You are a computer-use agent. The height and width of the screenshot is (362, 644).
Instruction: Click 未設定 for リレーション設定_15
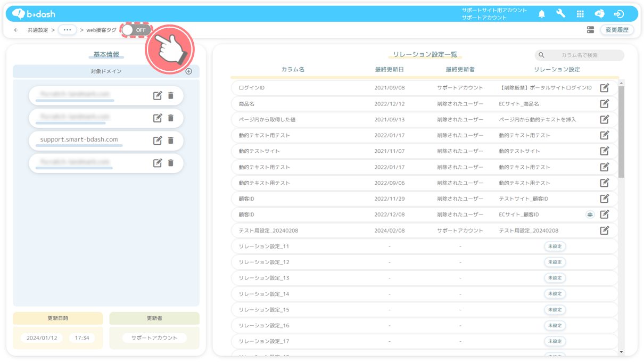click(x=555, y=310)
